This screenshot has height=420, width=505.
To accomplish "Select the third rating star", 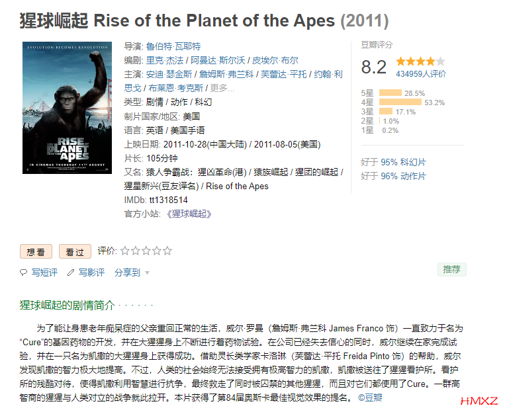I will click(x=146, y=251).
